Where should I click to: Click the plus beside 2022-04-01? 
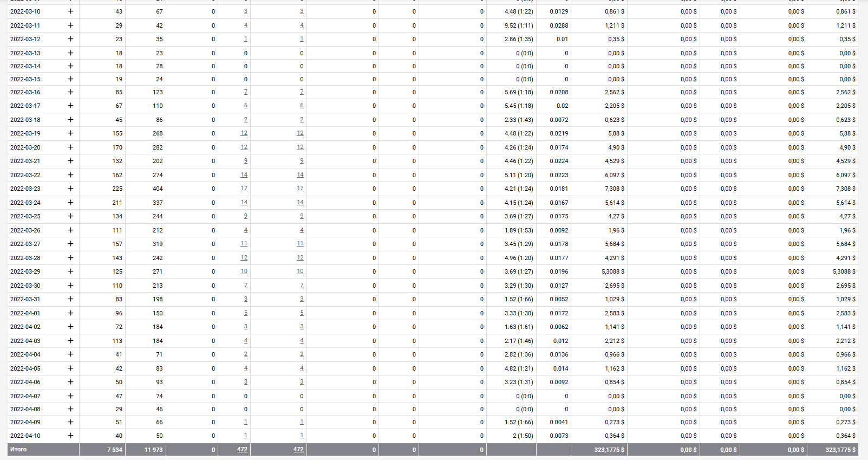[x=70, y=313]
